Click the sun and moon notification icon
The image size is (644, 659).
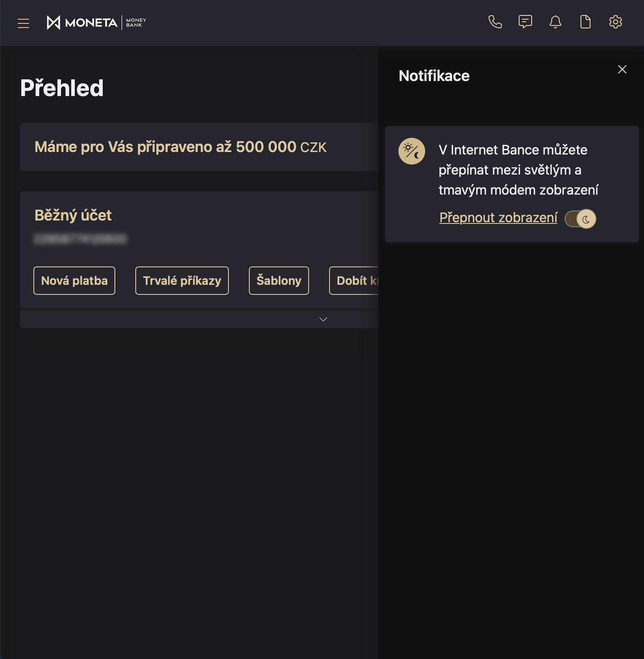point(411,151)
